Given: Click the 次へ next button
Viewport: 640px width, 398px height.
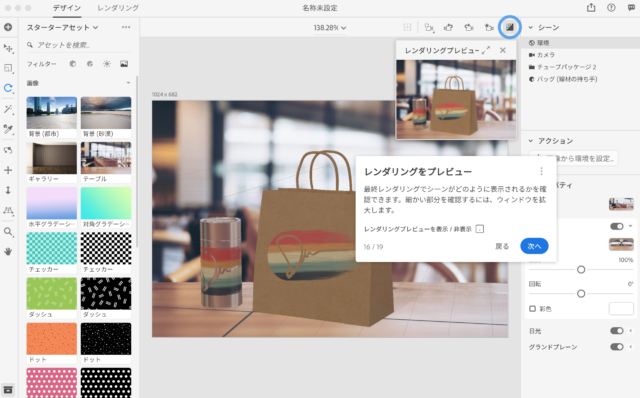Looking at the screenshot, I should click(x=534, y=246).
